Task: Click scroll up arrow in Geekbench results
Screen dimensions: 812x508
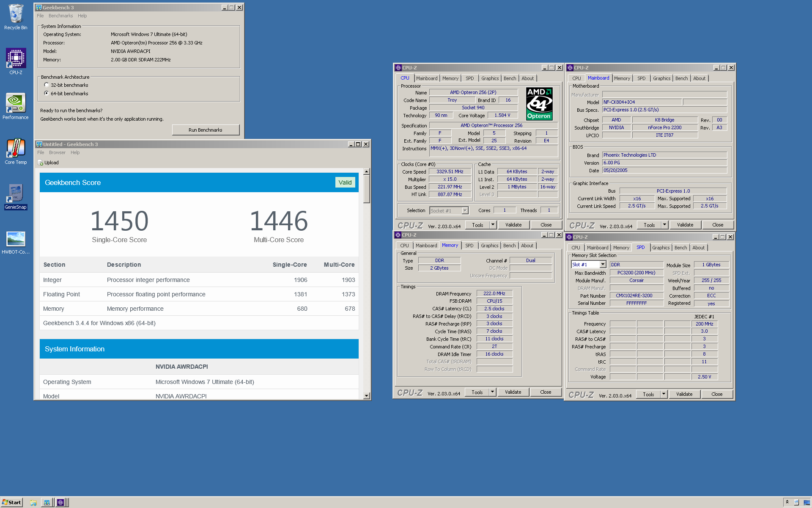Action: pyautogui.click(x=366, y=171)
